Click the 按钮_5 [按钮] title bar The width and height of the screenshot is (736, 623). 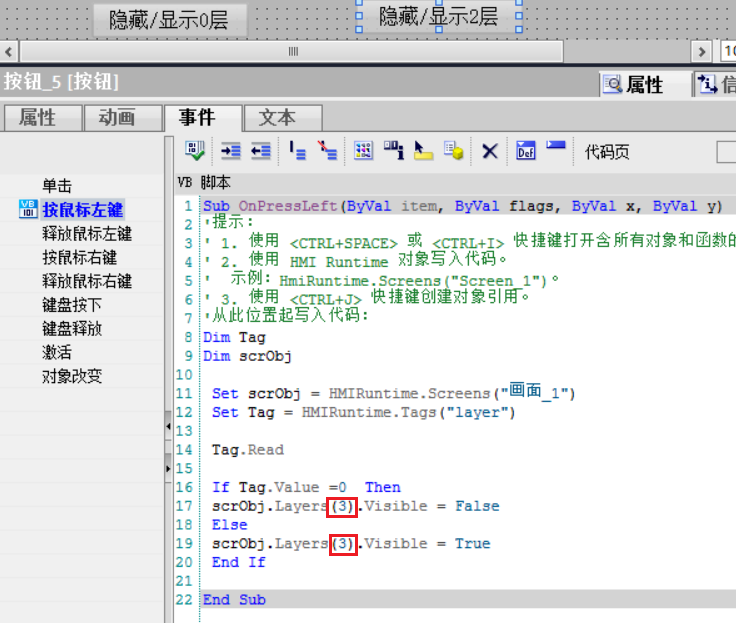[61, 82]
